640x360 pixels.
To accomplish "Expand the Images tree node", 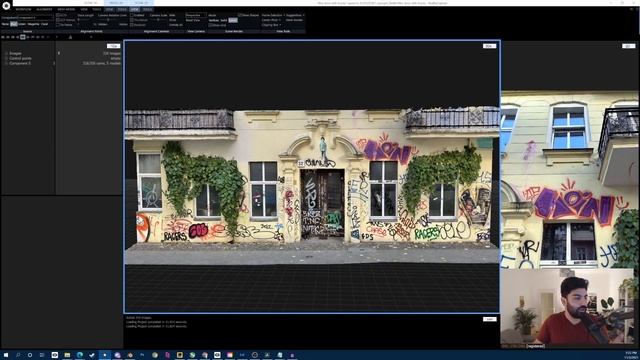I will pos(6,53).
